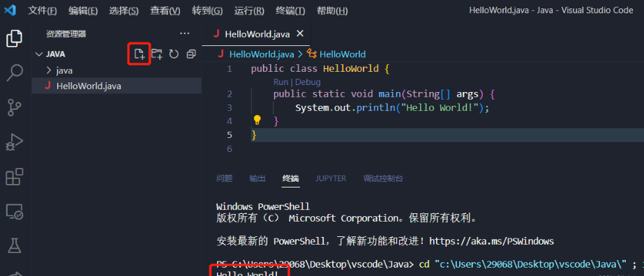Image resolution: width=644 pixels, height=276 pixels.
Task: Open the Testing flask icon
Action: click(x=15, y=246)
